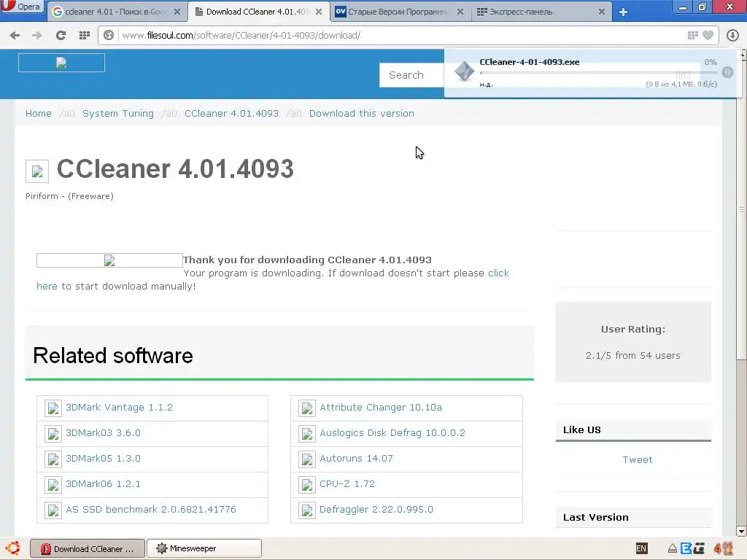Image resolution: width=747 pixels, height=560 pixels.
Task: Click Speed Dial add icon in address bar
Action: 693,35
